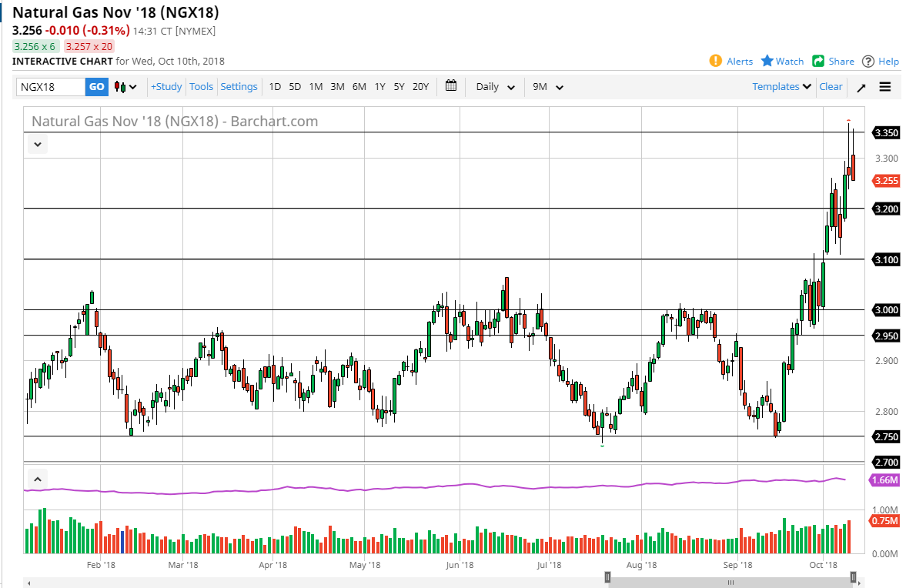
Task: Click the right handle of range slider
Action: point(854,577)
